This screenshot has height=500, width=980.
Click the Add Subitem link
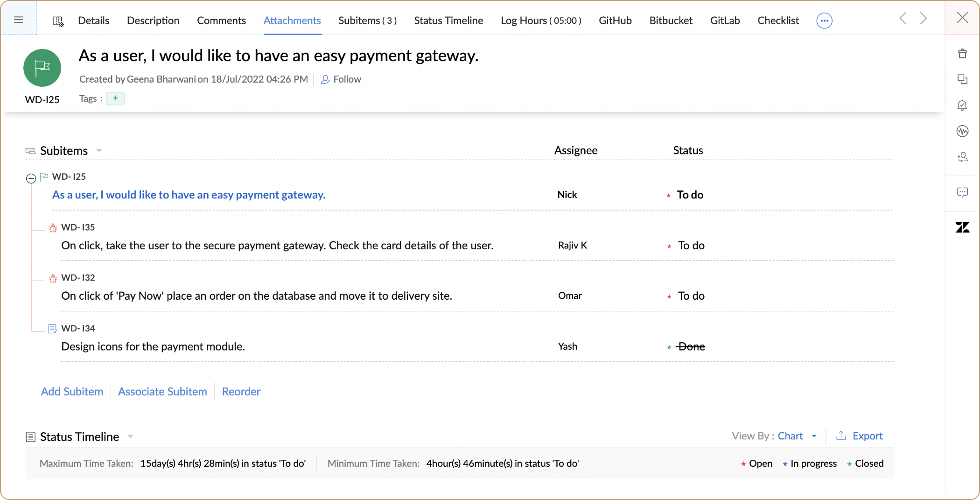(72, 391)
